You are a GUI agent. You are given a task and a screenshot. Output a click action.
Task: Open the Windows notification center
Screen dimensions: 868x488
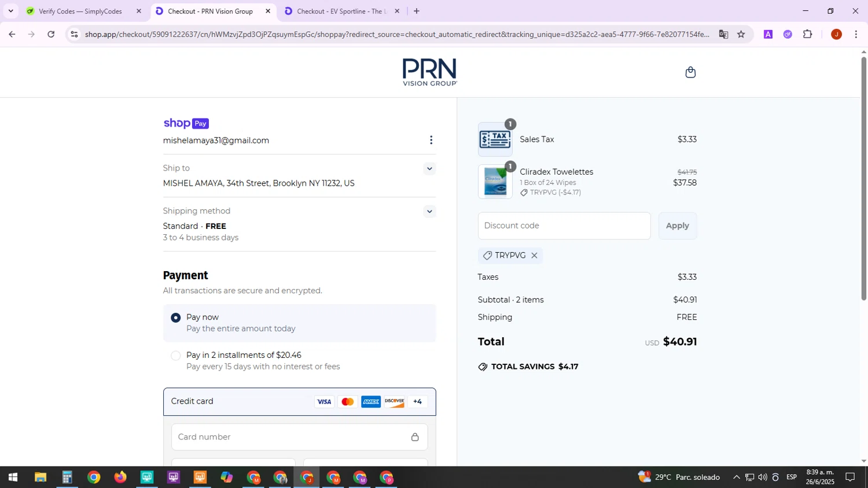tap(850, 478)
